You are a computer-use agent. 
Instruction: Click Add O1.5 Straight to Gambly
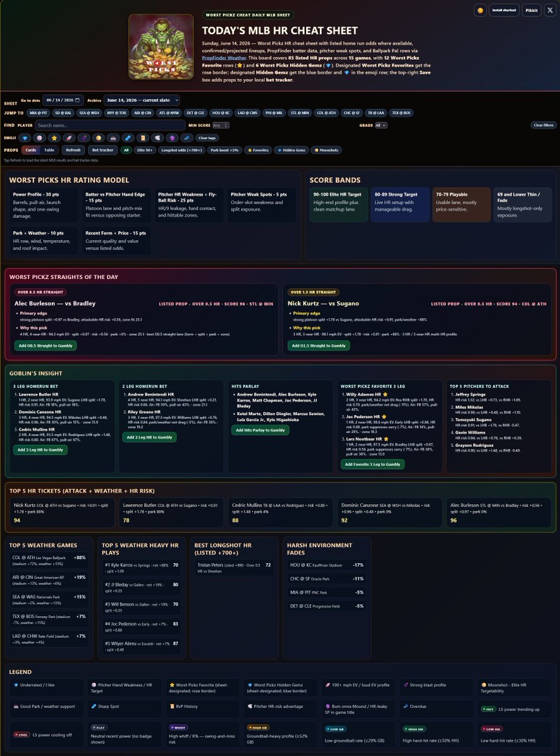[x=319, y=345]
